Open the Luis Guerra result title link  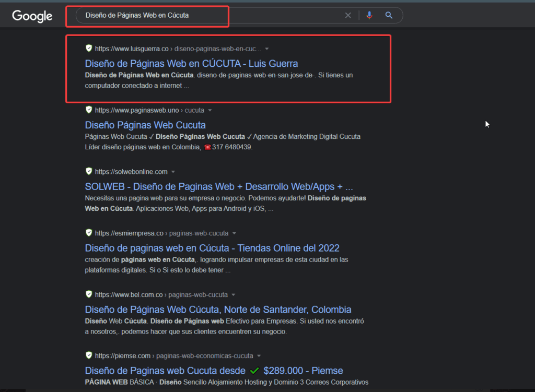[191, 63]
